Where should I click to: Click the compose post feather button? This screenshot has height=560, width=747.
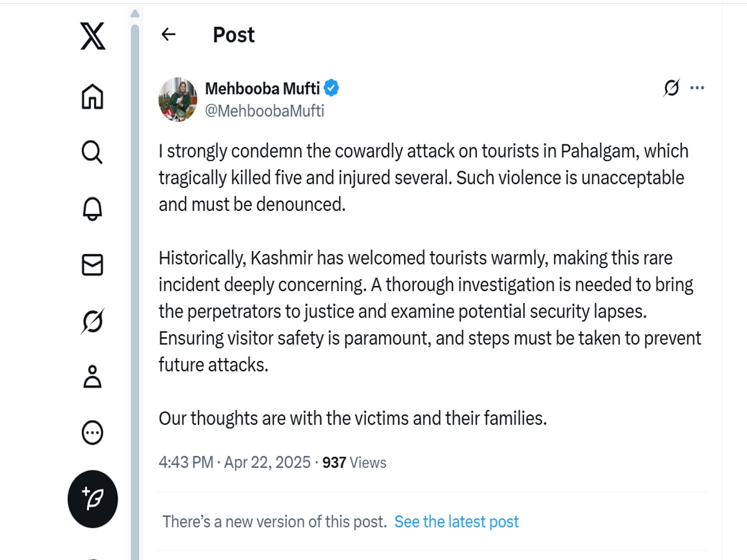93,499
